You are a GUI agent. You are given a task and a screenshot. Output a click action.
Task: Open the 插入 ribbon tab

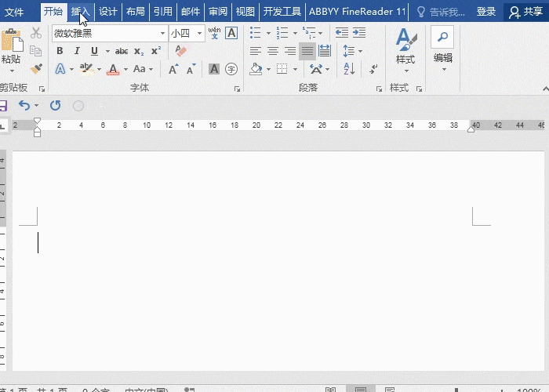pyautogui.click(x=81, y=12)
